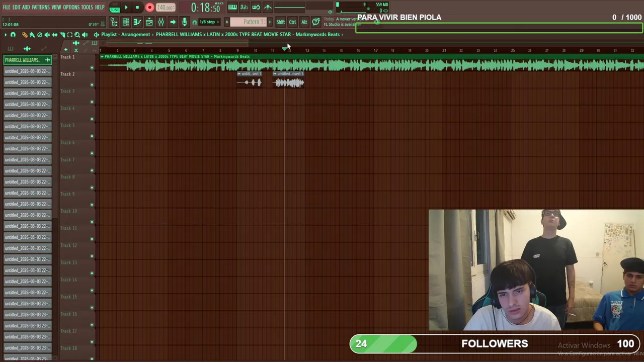The height and width of the screenshot is (362, 644).
Task: Select the PHARRELL WILLIAMS audio clip on Track 1
Action: [x=372, y=63]
